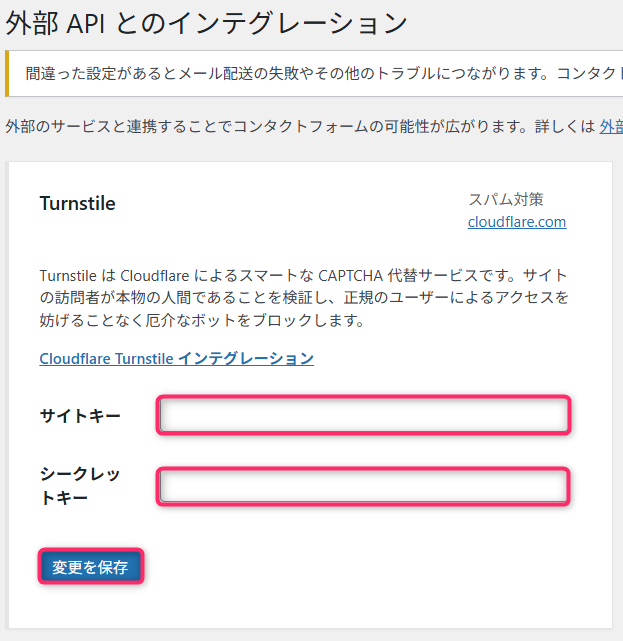Click the yellow-bordered warning notice text

click(x=320, y=74)
